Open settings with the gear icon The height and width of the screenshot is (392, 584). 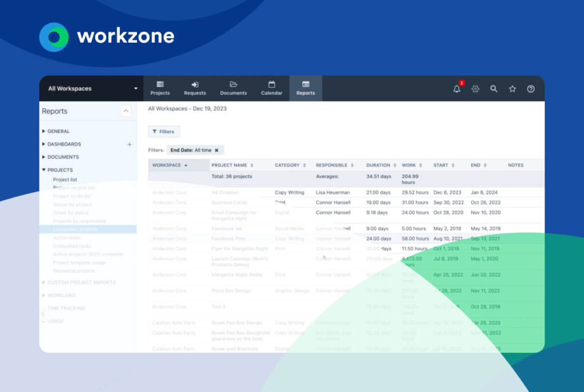click(475, 89)
